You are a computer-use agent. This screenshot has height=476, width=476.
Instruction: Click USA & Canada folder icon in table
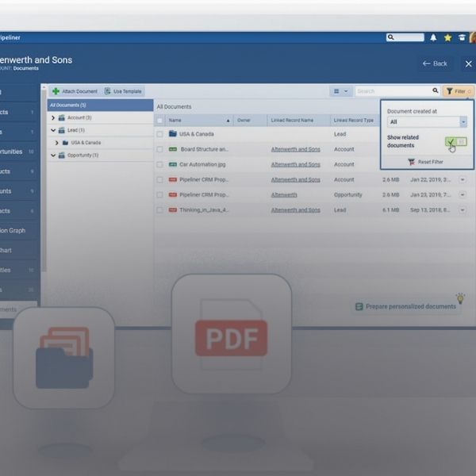[x=173, y=133]
